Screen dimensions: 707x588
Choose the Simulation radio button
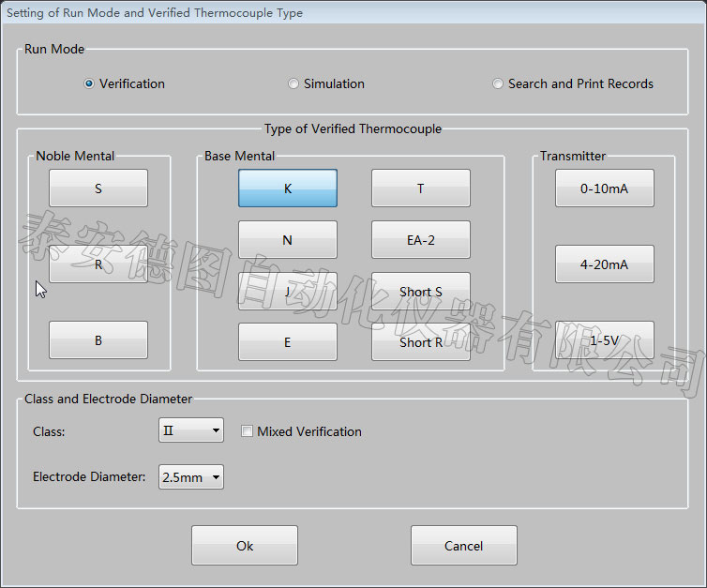(293, 83)
